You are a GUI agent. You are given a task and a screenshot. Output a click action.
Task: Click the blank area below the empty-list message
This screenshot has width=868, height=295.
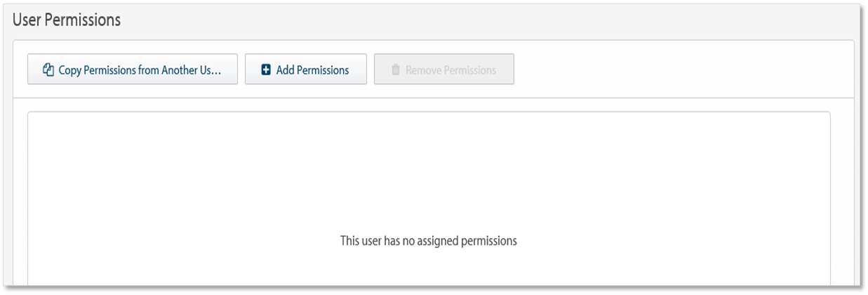[429, 267]
